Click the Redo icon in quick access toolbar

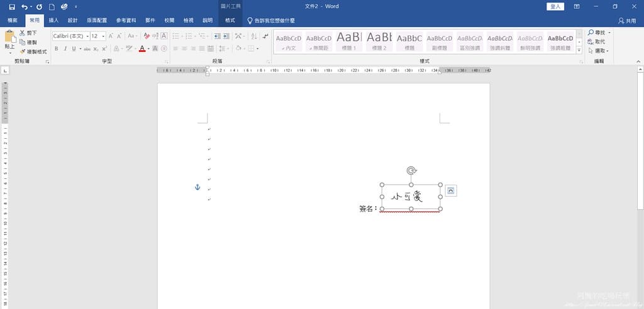tap(39, 6)
